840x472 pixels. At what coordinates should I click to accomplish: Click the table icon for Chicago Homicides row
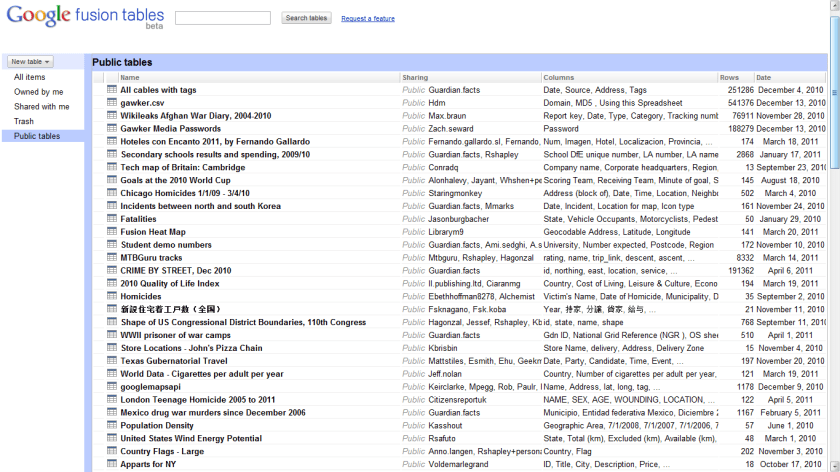pos(112,193)
